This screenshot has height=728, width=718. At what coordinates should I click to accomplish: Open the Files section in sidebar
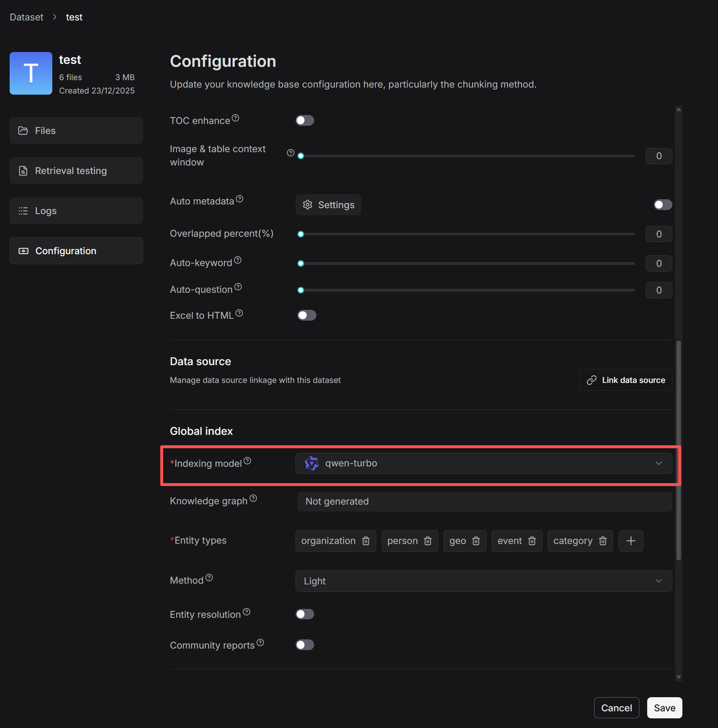coord(76,131)
